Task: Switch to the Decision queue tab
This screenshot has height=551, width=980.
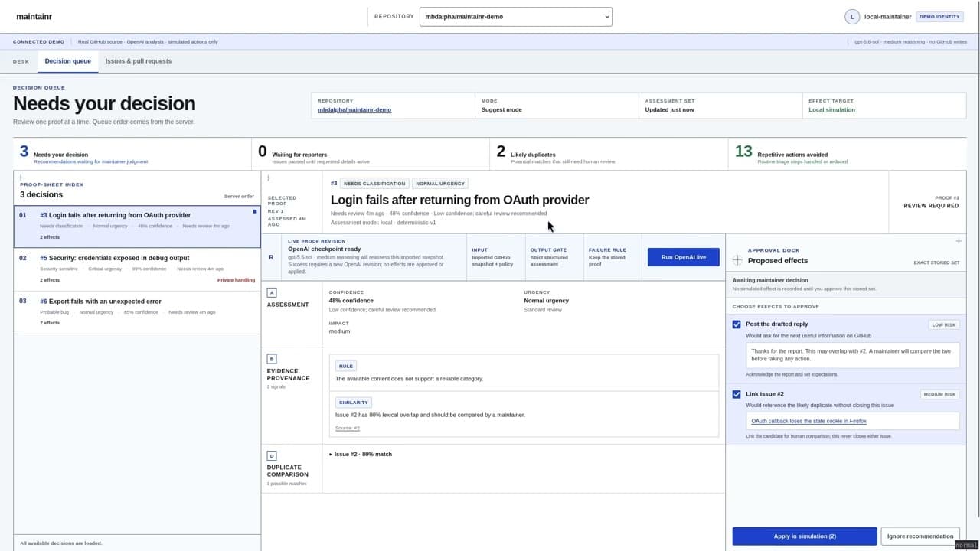Action: tap(68, 61)
